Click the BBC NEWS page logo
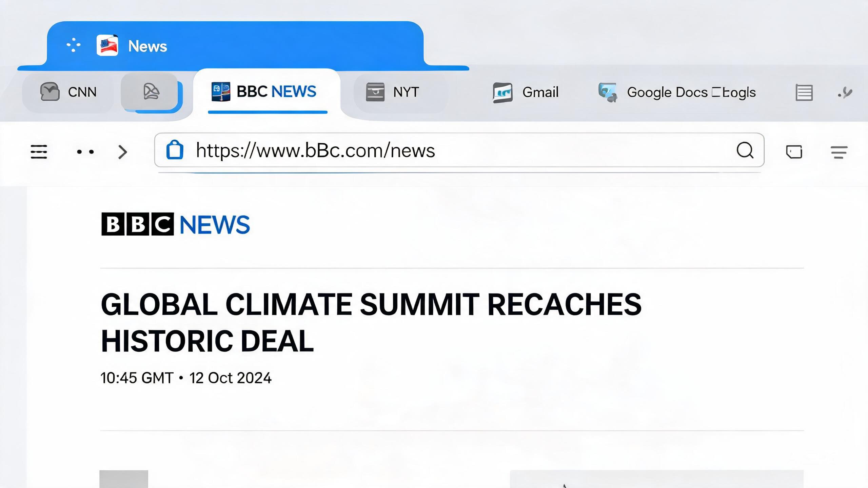Image resolution: width=868 pixels, height=488 pixels. (x=176, y=224)
